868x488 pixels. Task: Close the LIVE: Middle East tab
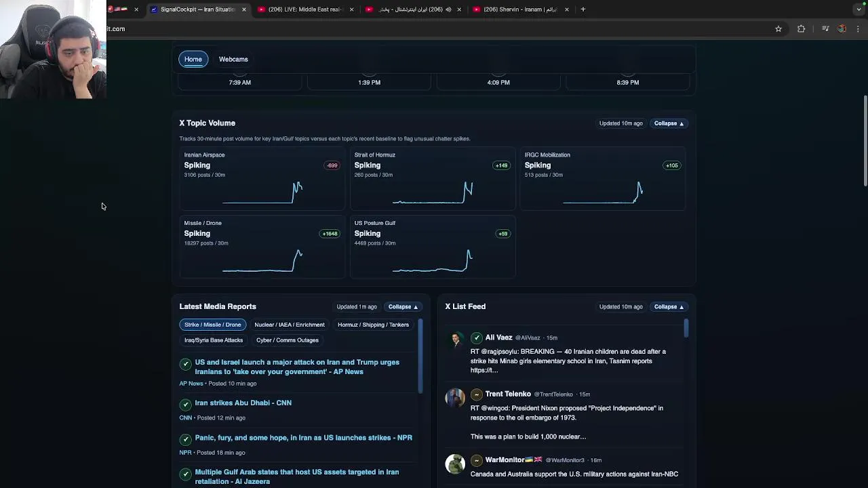351,9
